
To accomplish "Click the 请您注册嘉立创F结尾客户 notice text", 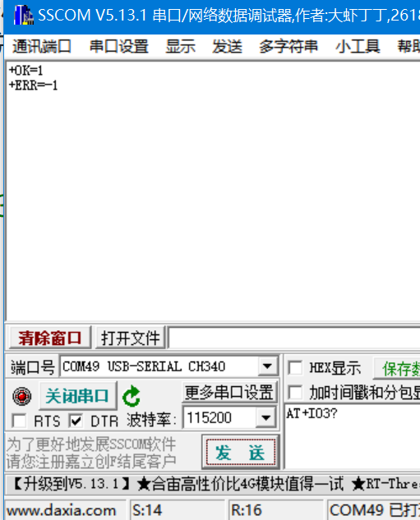I will [91, 461].
